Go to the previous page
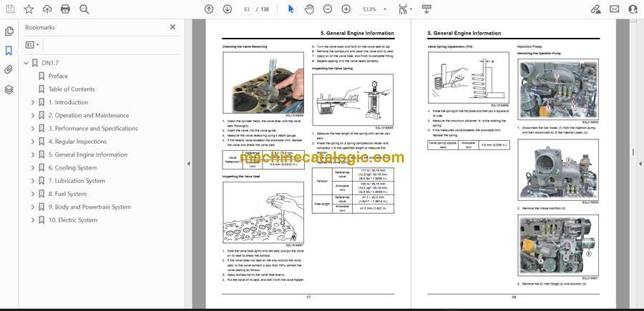644x311 pixels. (209, 9)
